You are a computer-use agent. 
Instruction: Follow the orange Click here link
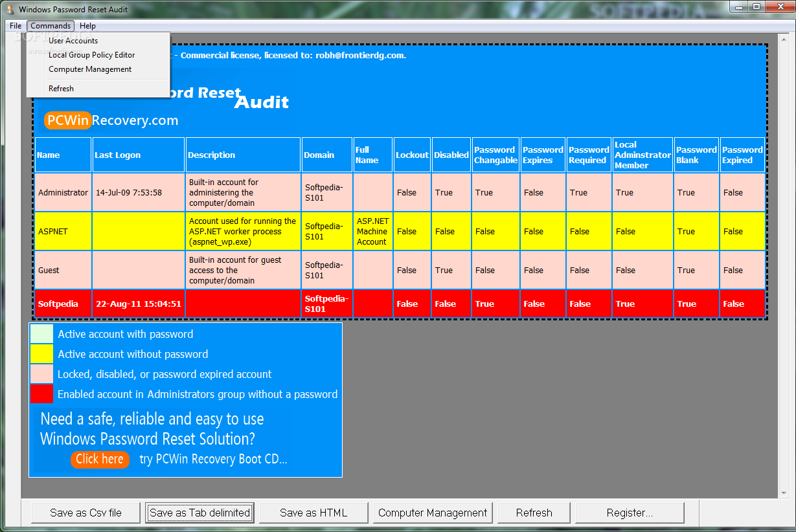[100, 459]
